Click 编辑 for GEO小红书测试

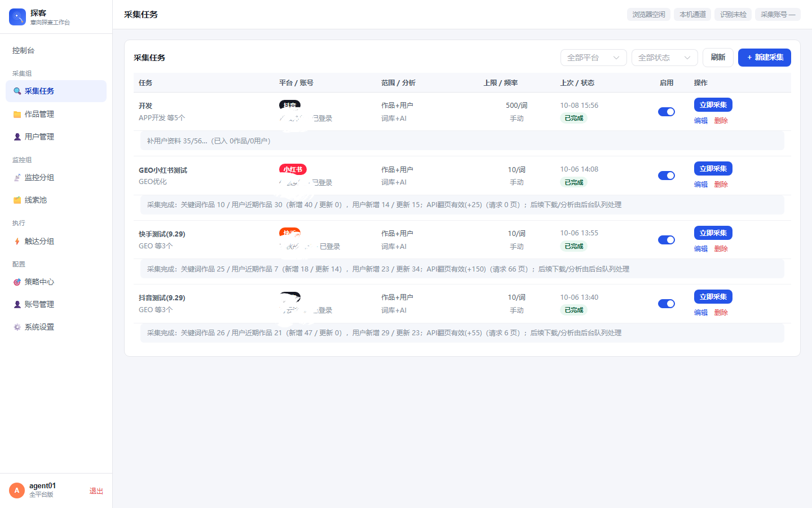tap(701, 185)
